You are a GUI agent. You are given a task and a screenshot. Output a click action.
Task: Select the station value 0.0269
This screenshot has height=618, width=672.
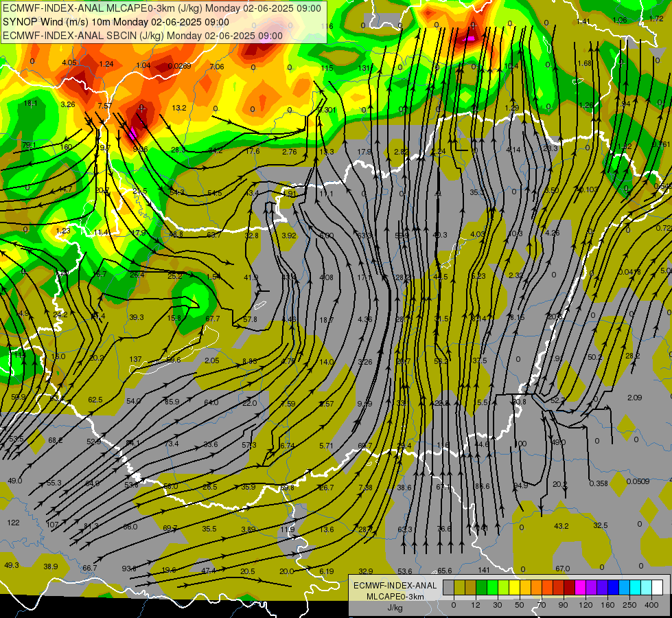pyautogui.click(x=179, y=66)
